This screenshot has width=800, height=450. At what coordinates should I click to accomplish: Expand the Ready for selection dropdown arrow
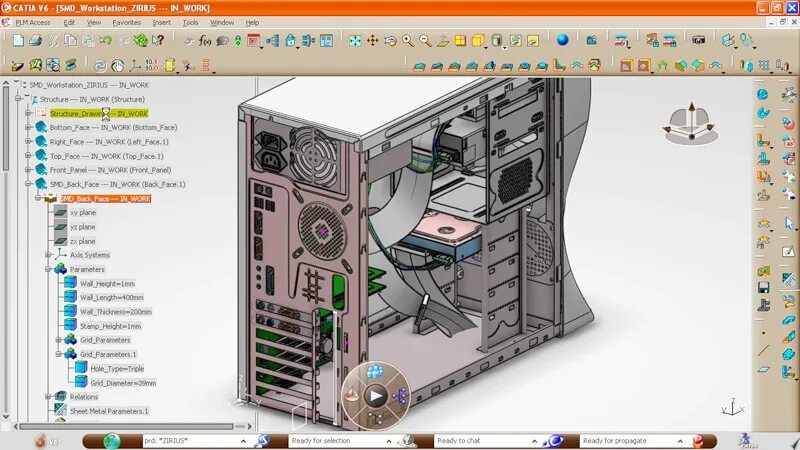pos(389,441)
